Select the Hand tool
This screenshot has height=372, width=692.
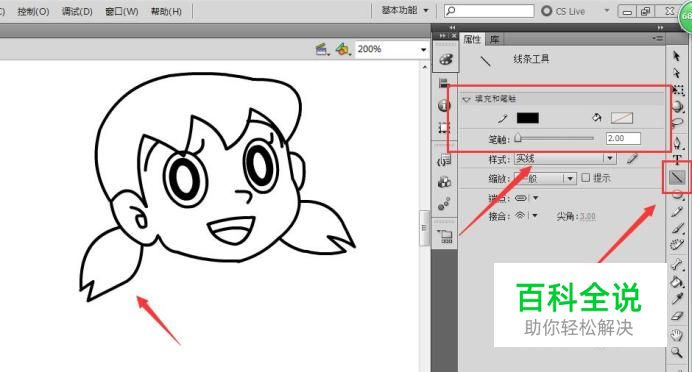[677, 335]
